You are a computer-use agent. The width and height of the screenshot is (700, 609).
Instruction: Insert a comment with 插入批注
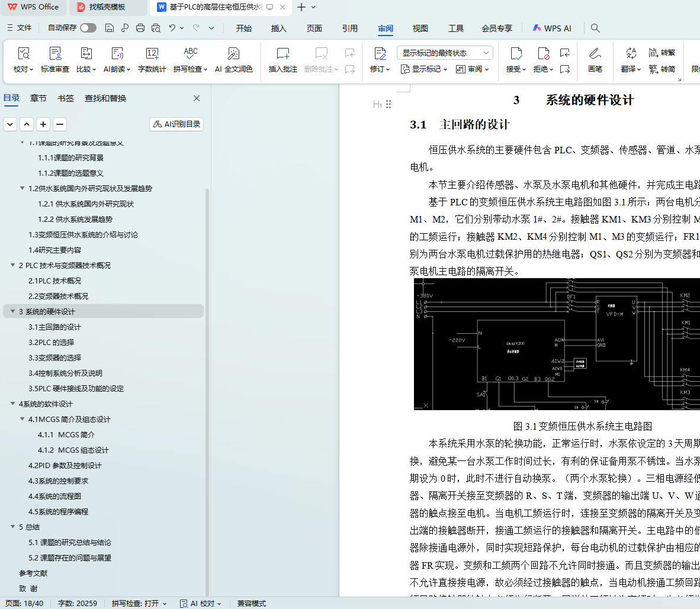click(x=282, y=60)
